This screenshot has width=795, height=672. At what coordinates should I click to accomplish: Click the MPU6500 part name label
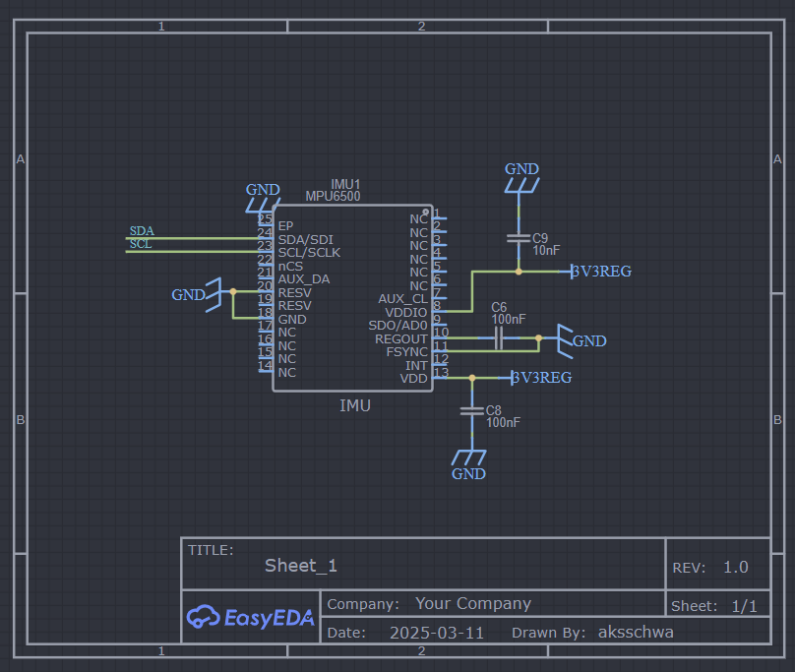333,196
